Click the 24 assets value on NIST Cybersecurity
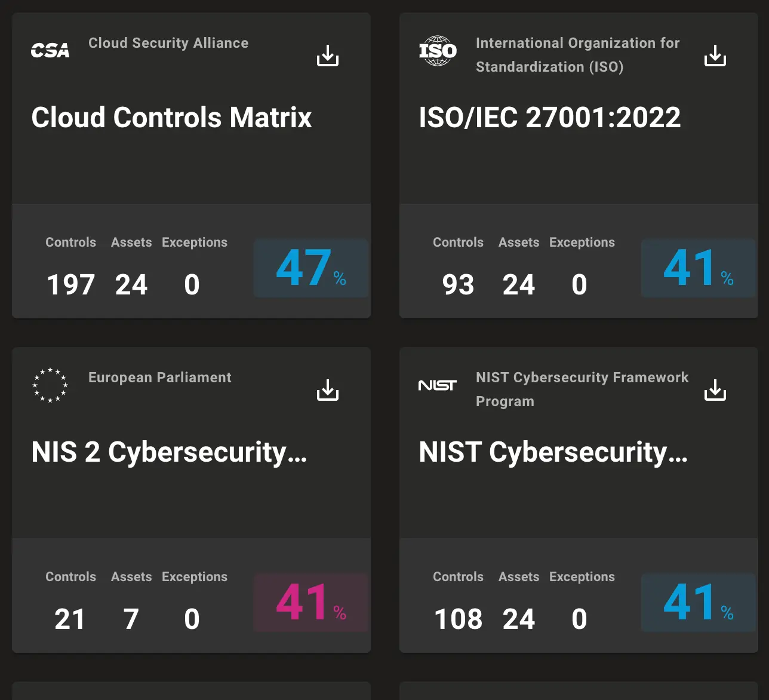 519,619
